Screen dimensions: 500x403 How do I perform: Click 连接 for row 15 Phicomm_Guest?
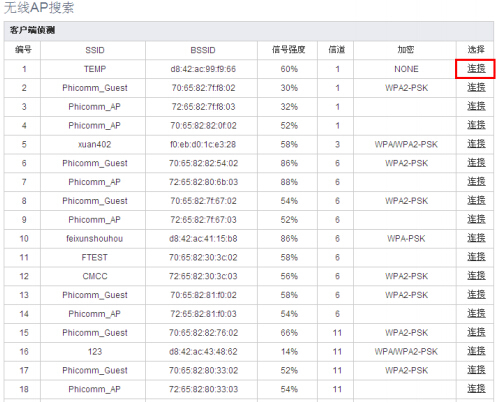coord(476,333)
